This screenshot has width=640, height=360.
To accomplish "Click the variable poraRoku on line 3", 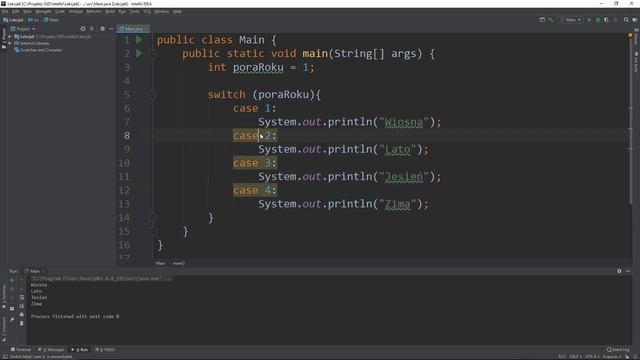I will [258, 67].
